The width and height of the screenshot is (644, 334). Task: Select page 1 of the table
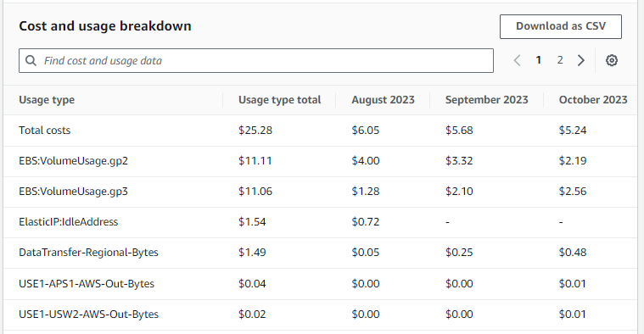539,60
